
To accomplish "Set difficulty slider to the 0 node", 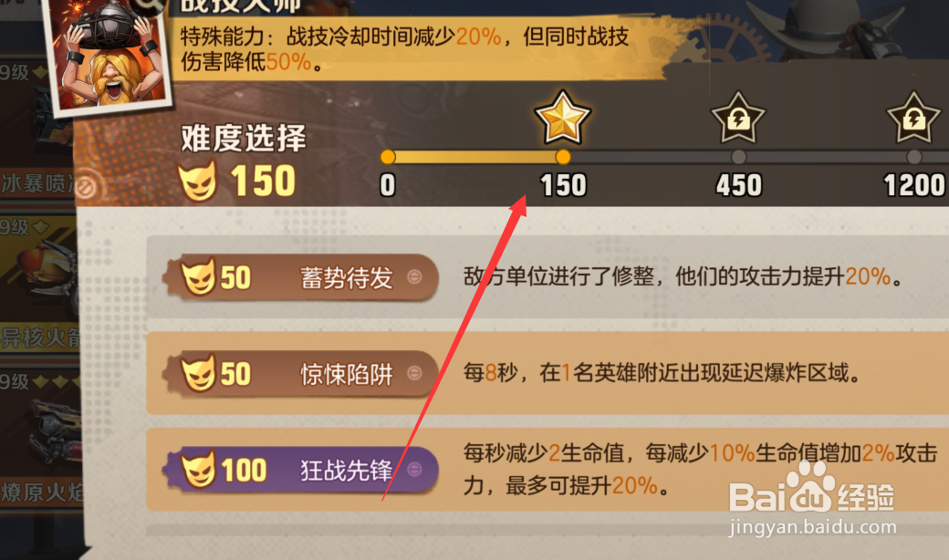I will [388, 157].
